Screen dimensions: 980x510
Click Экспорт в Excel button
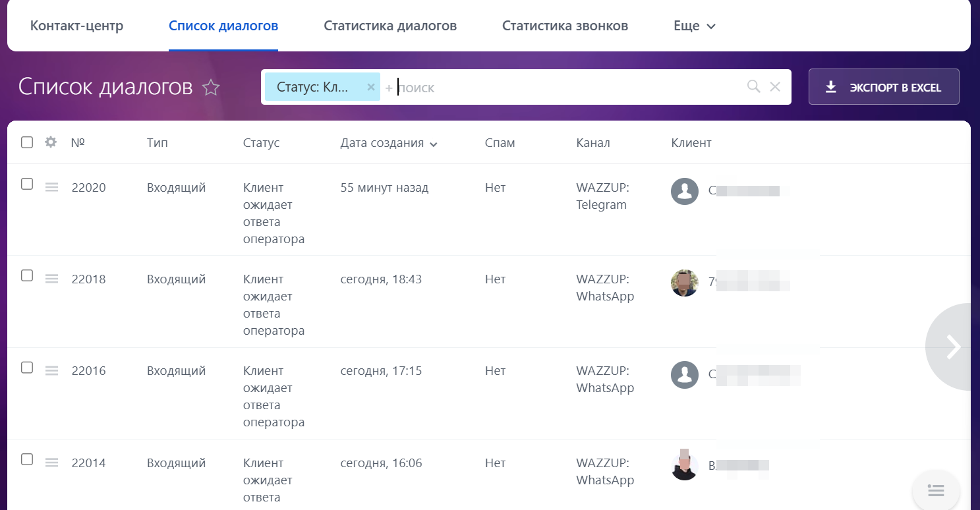click(883, 87)
